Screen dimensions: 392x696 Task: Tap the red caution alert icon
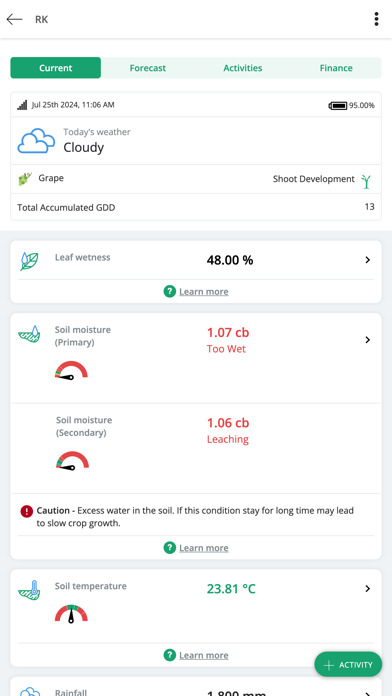27,511
